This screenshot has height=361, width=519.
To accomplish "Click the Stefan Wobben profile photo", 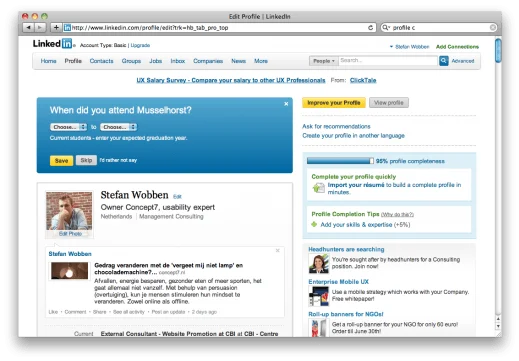I will click(69, 211).
